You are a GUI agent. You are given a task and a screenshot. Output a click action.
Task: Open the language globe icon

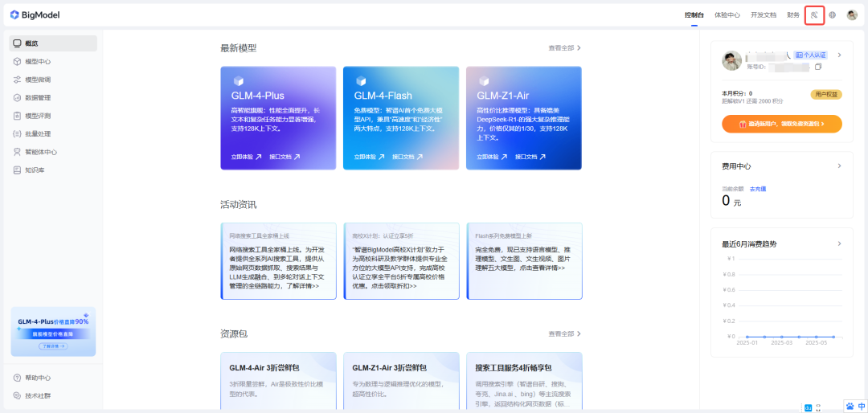pyautogui.click(x=833, y=14)
